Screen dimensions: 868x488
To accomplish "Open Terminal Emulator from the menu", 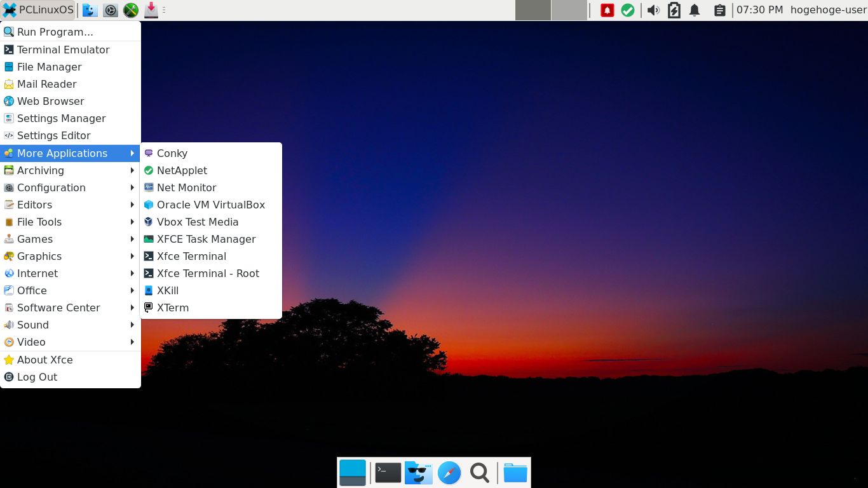I will pyautogui.click(x=71, y=50).
